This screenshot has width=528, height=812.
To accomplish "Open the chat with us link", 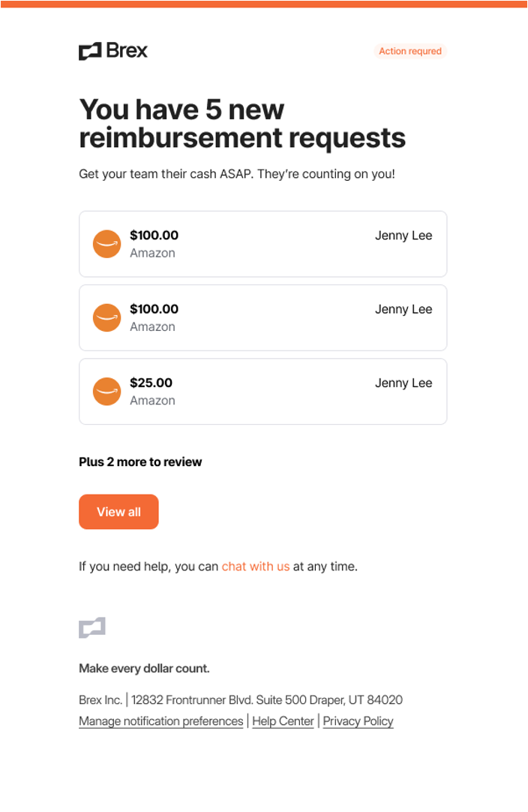I will click(255, 567).
